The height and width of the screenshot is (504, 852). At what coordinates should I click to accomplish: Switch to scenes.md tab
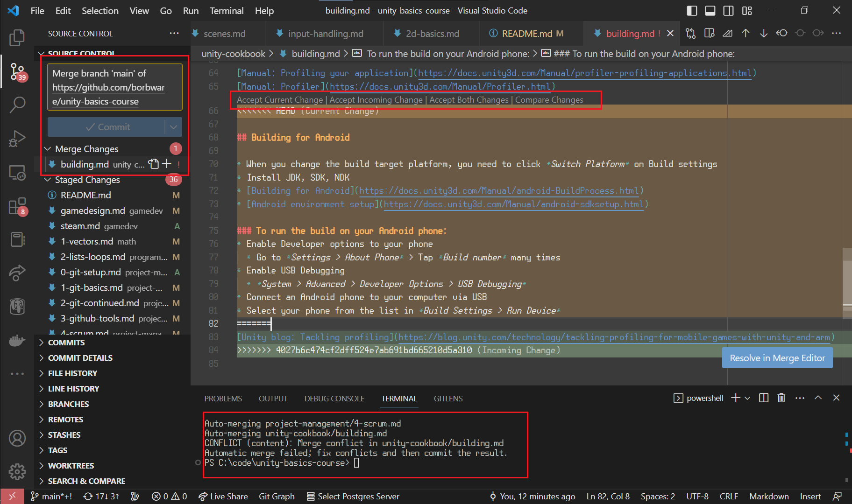click(x=225, y=34)
